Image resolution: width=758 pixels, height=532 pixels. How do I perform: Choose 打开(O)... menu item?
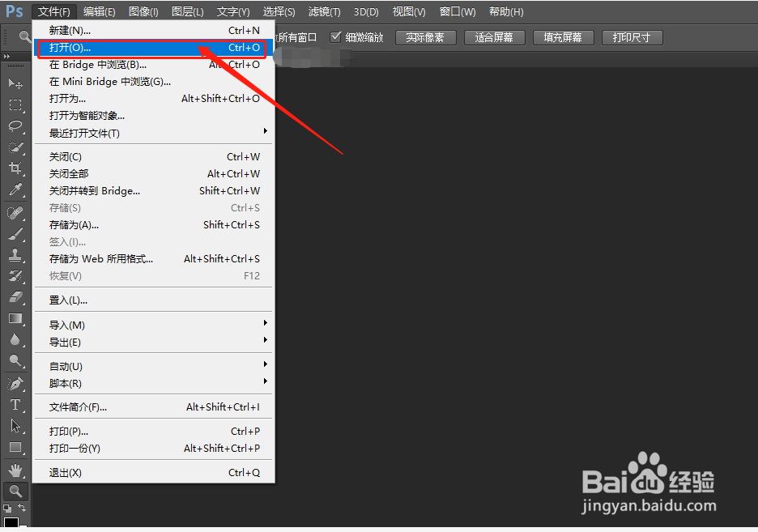[x=153, y=48]
